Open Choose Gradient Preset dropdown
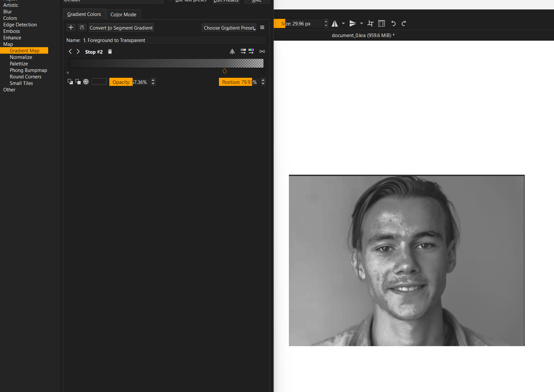Screen dimensions: 554x392 229,28
